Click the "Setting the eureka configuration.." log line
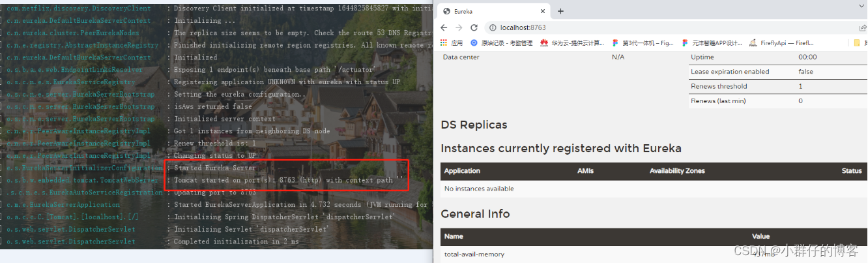The height and width of the screenshot is (263, 868). [x=239, y=94]
